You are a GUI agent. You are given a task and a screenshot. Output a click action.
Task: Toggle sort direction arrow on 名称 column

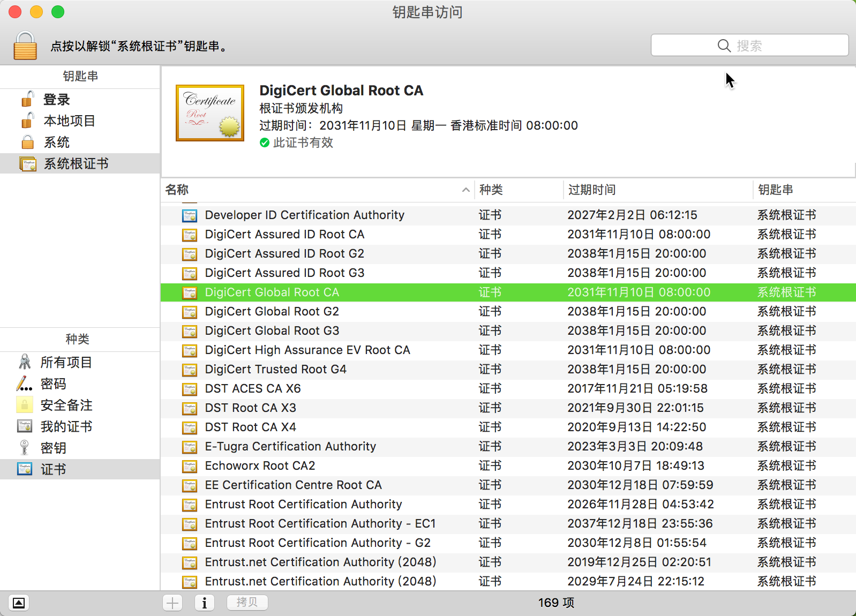pos(466,190)
